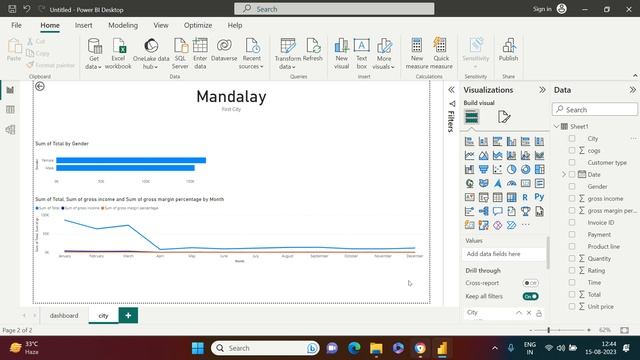The height and width of the screenshot is (360, 640).
Task: Switch to Table view in sidebar
Action: tap(10, 109)
